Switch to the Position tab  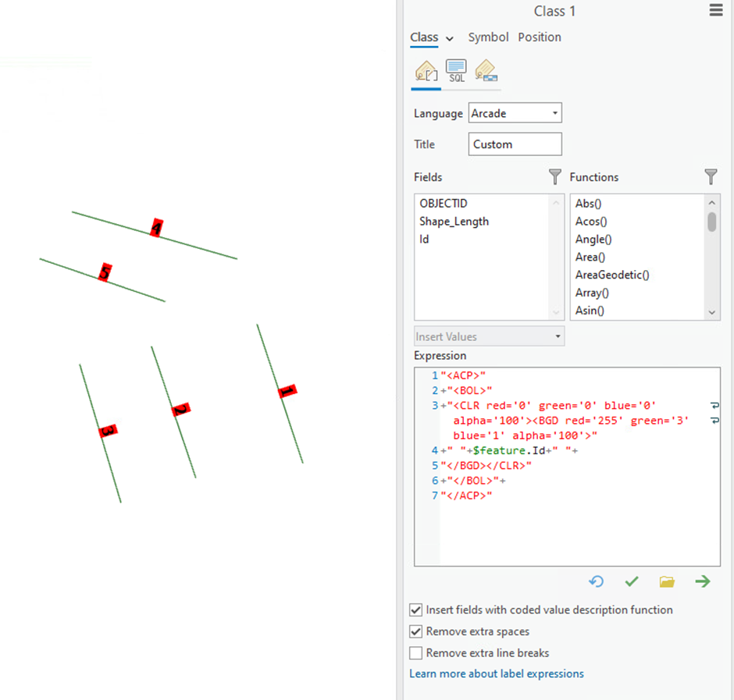coord(540,37)
